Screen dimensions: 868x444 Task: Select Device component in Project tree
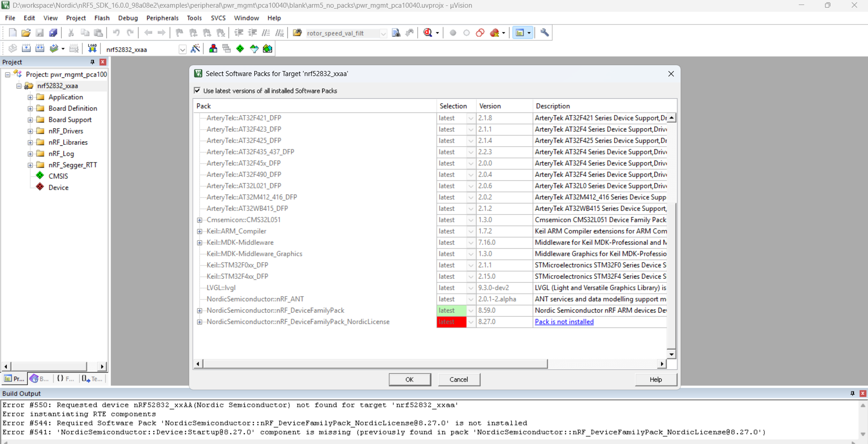click(58, 187)
